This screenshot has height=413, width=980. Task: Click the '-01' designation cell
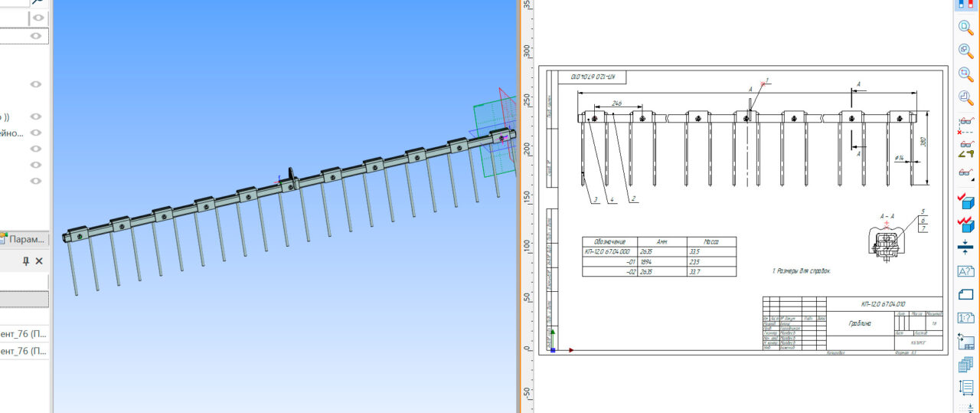click(609, 261)
